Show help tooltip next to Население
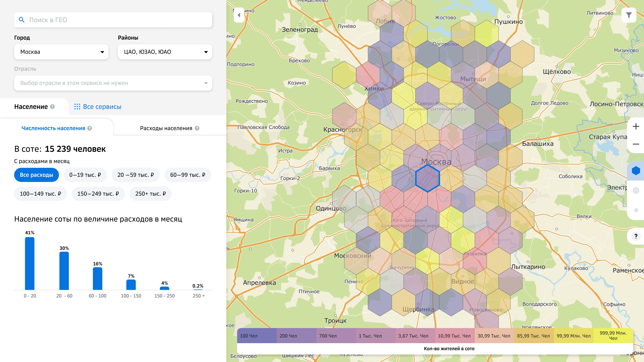The height and width of the screenshot is (362, 644). point(52,107)
